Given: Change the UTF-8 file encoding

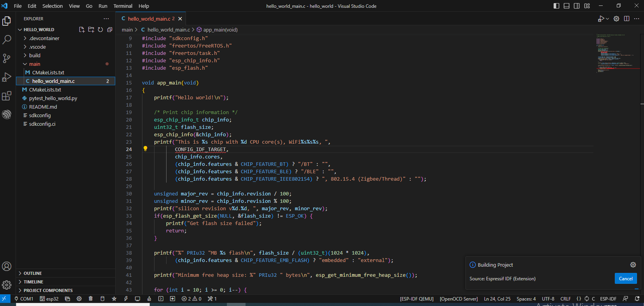Looking at the screenshot, I should (x=548, y=299).
